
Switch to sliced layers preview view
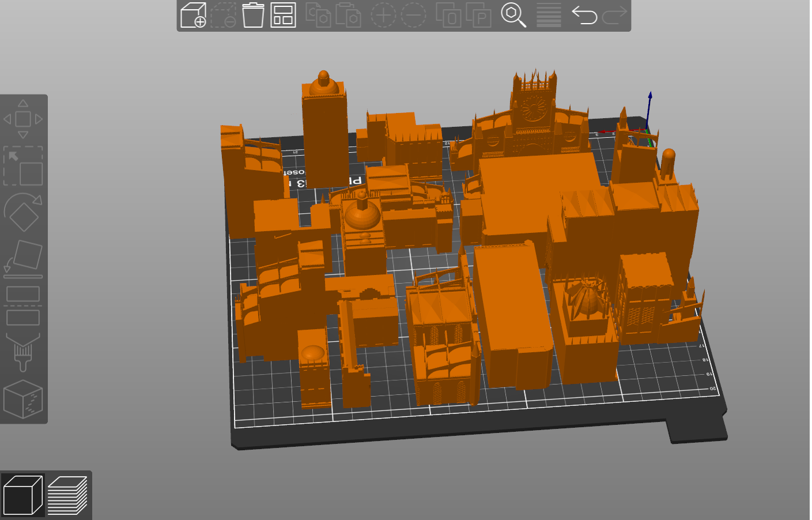67,495
